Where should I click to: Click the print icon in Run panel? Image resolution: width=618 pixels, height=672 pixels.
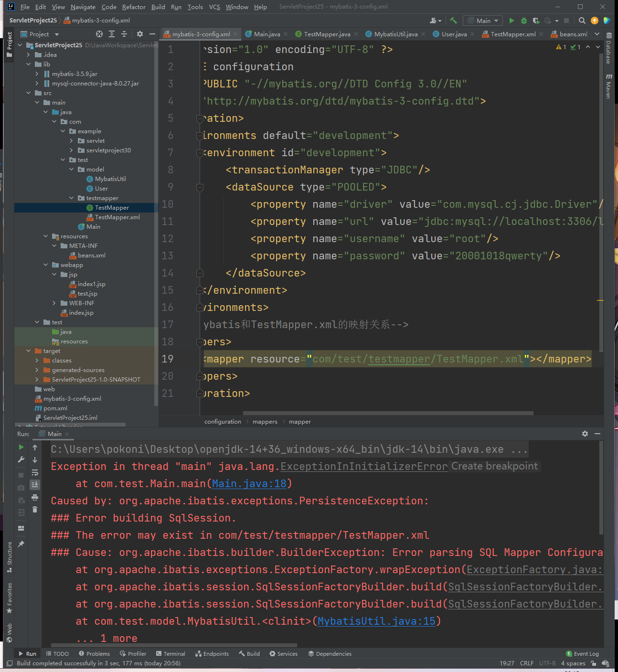[x=35, y=497]
